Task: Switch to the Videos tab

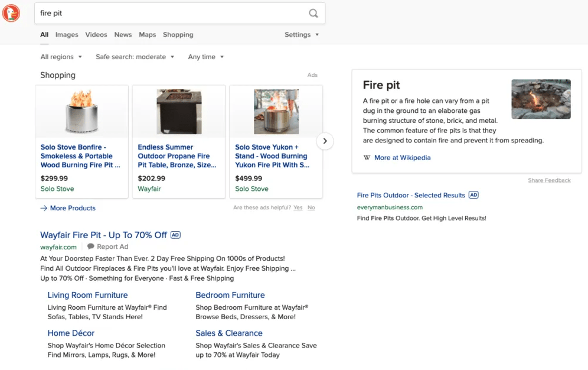Action: 96,34
